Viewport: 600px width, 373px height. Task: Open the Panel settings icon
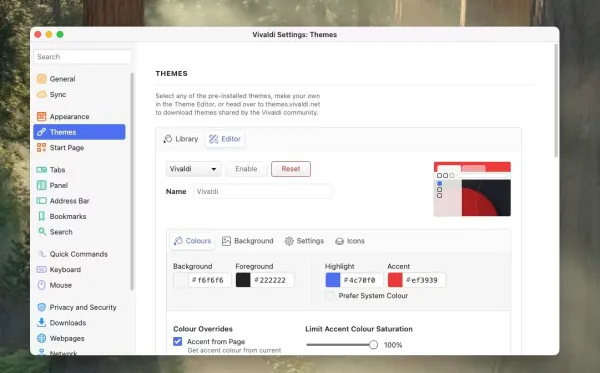click(41, 185)
